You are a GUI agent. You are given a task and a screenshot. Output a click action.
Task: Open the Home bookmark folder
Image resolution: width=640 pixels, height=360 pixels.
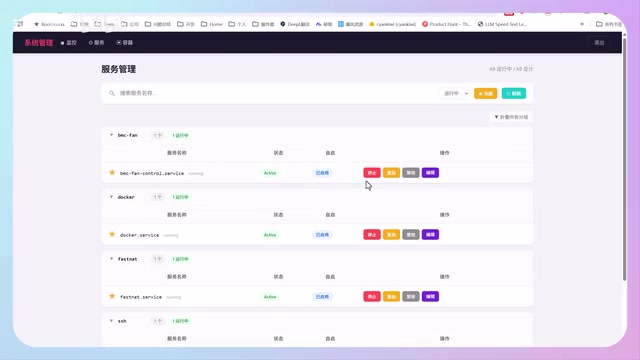coord(212,24)
